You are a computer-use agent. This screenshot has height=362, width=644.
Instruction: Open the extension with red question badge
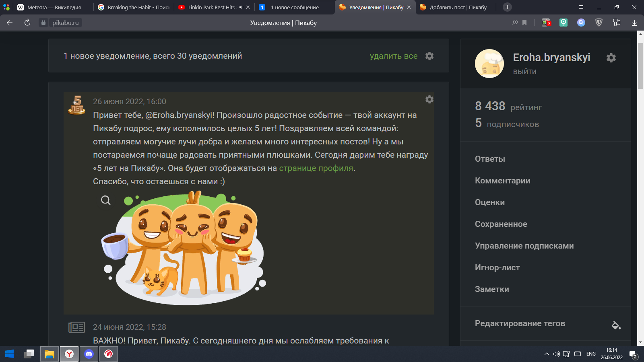click(546, 23)
